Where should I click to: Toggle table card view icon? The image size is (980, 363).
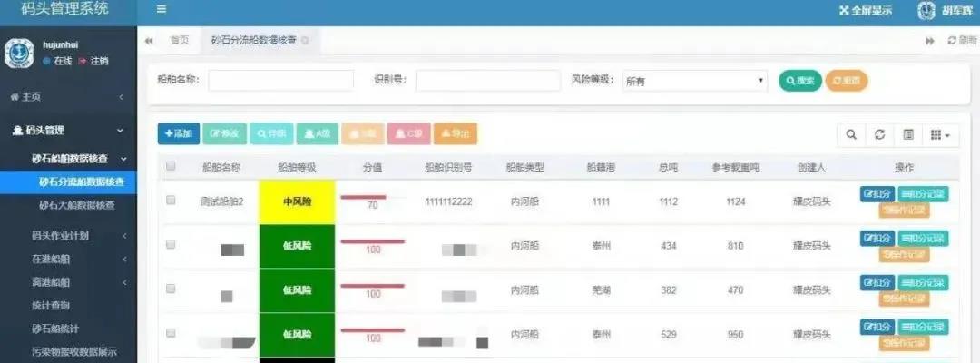pos(907,134)
